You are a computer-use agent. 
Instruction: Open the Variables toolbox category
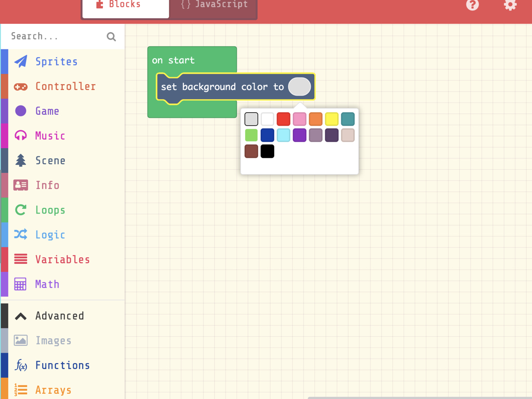(63, 260)
